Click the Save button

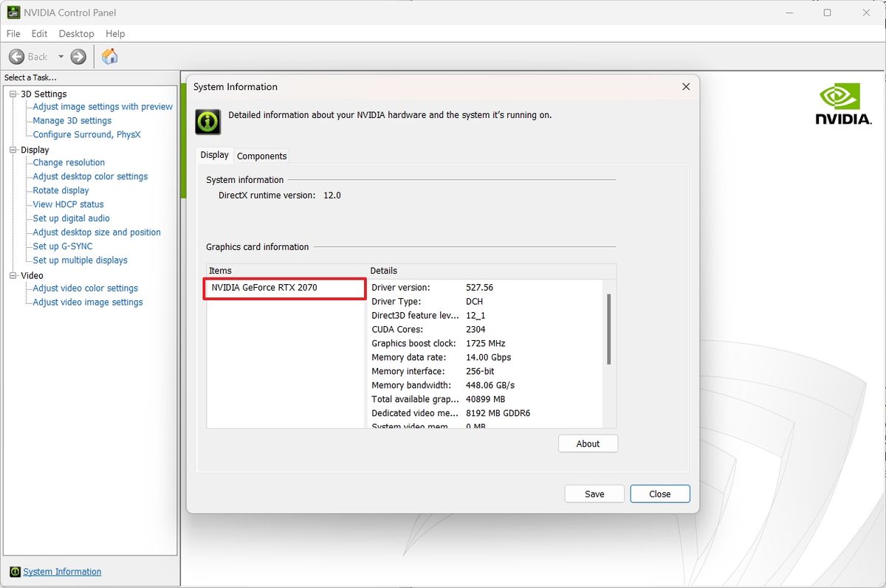point(594,494)
